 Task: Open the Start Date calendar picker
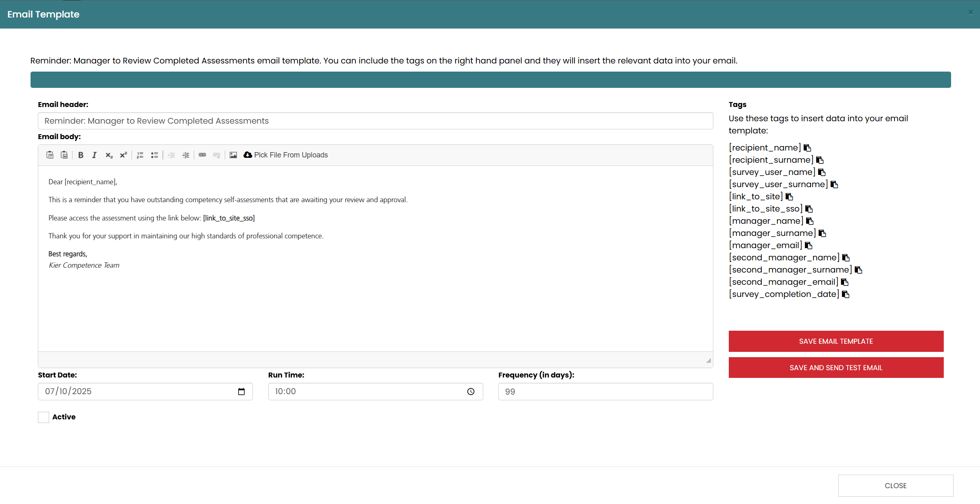coord(241,391)
